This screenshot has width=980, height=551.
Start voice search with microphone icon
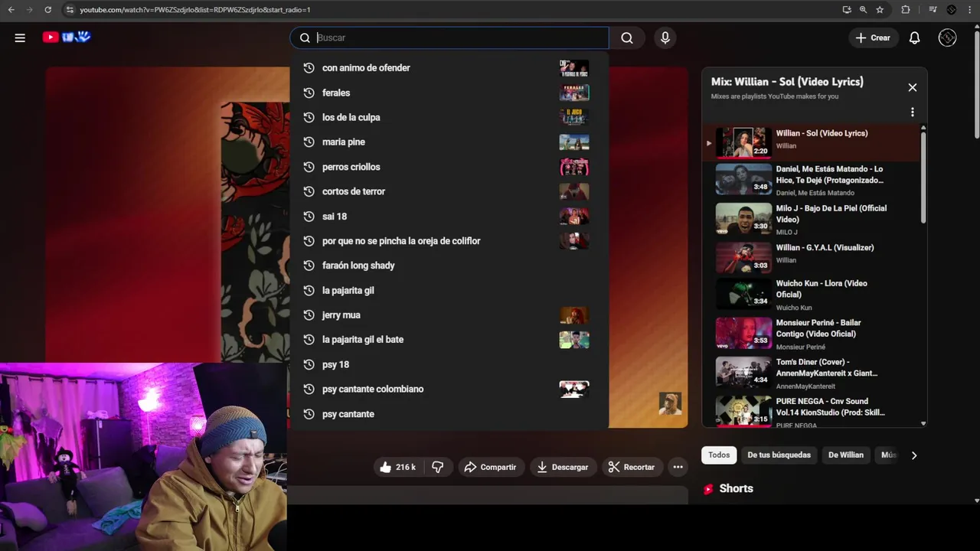tap(665, 37)
